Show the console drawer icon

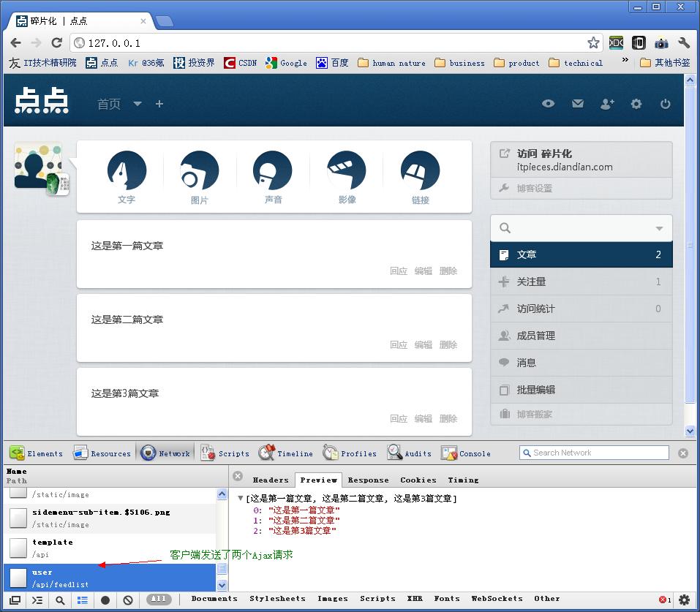tap(37, 600)
